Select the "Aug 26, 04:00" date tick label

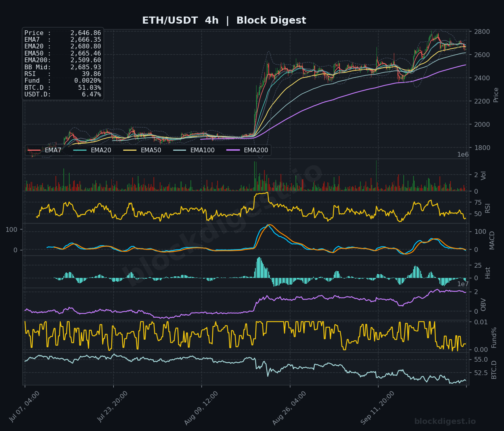[x=289, y=408]
